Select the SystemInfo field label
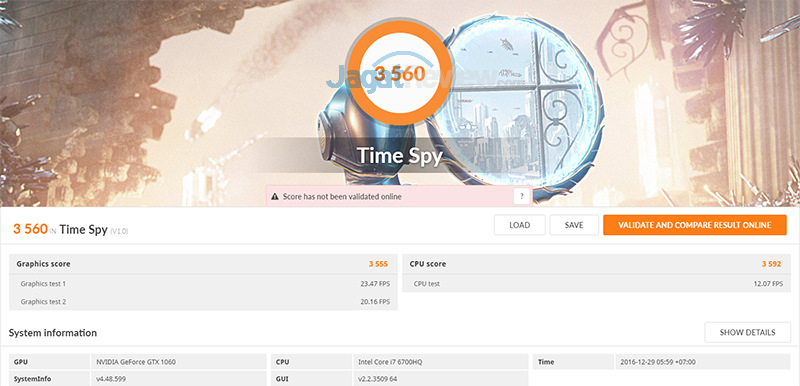Image resolution: width=800 pixels, height=386 pixels. point(32,379)
